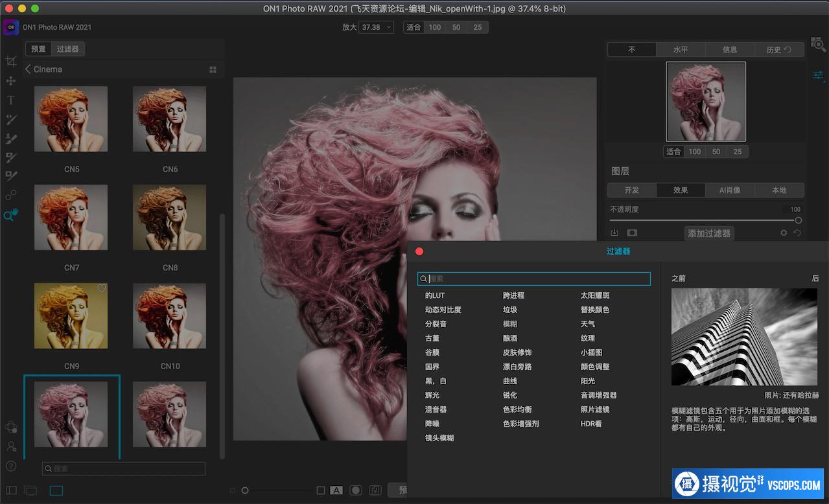Open the AI肖像 tab
Screen dimensions: 829x504
point(730,190)
